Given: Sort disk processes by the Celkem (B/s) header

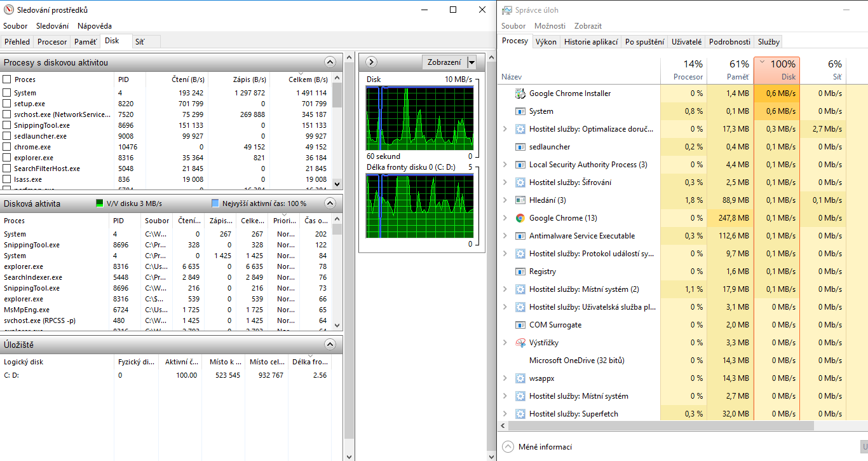Looking at the screenshot, I should pos(300,79).
